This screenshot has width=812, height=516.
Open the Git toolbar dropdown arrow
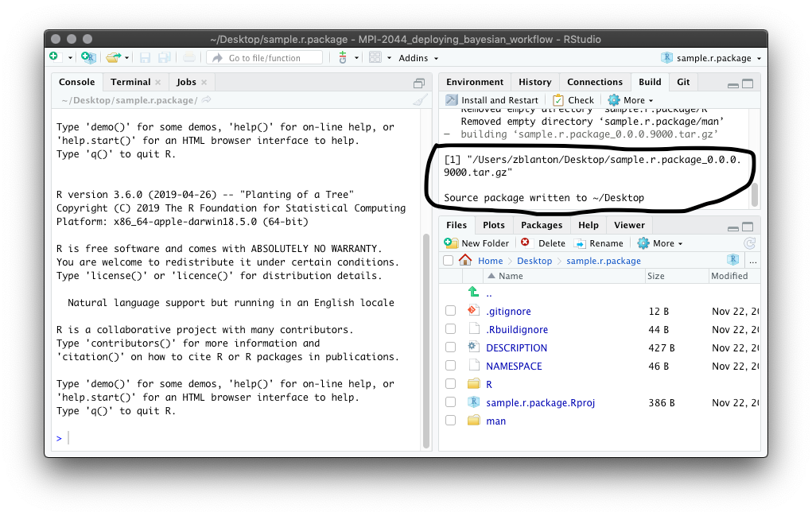point(356,58)
